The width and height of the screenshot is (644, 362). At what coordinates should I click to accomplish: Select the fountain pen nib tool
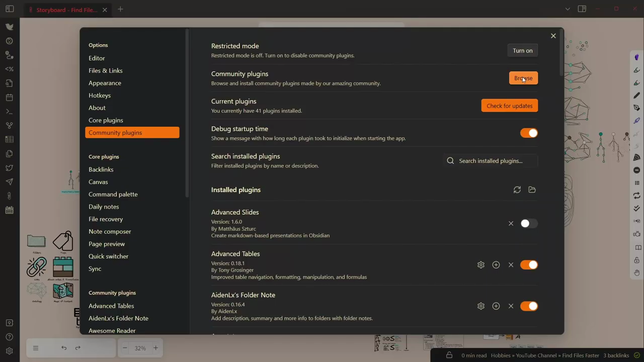pyautogui.click(x=636, y=108)
